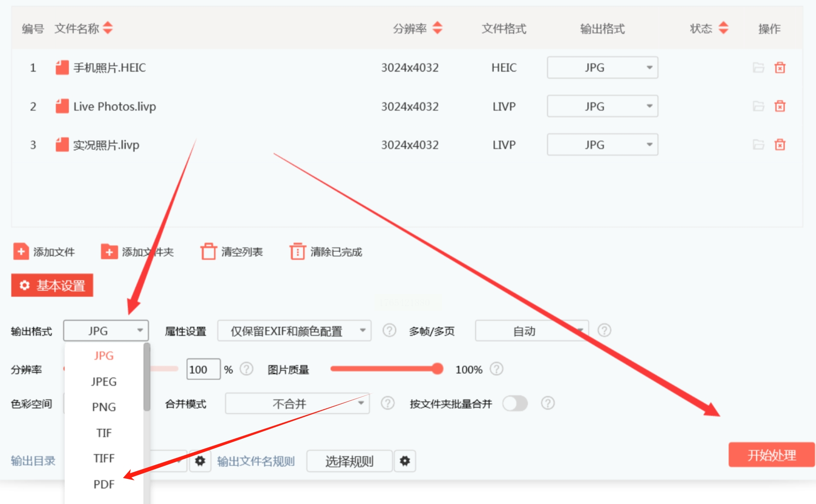Select PNG in output format list
Image resolution: width=816 pixels, height=504 pixels.
pyautogui.click(x=104, y=407)
